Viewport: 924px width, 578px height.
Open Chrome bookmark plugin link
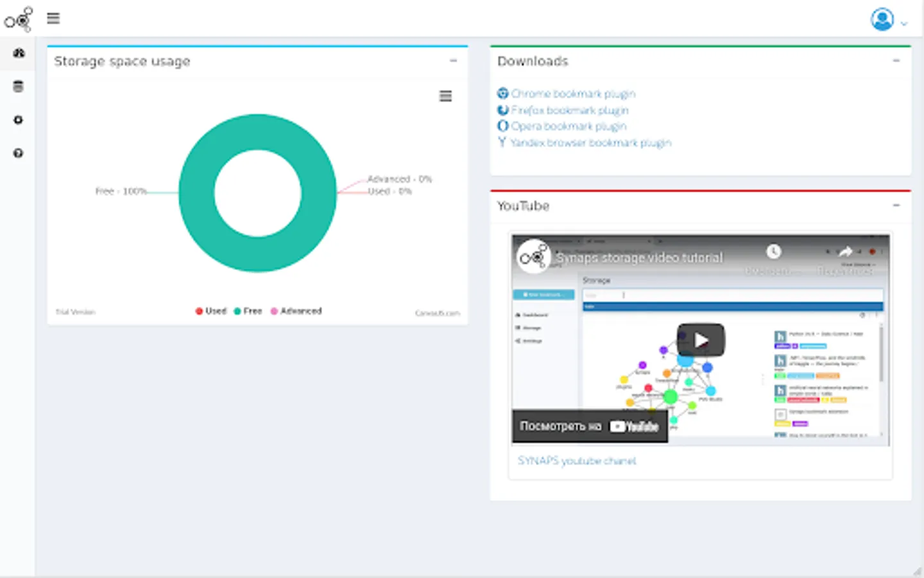point(573,94)
